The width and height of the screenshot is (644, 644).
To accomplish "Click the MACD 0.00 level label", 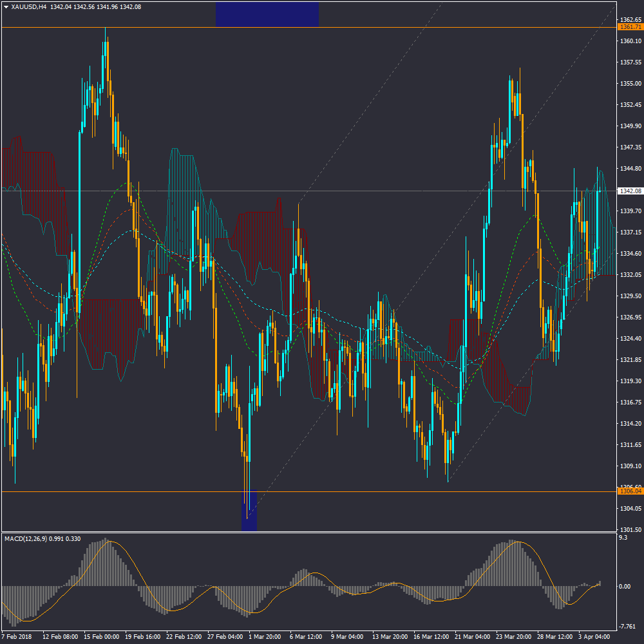I will click(625, 587).
